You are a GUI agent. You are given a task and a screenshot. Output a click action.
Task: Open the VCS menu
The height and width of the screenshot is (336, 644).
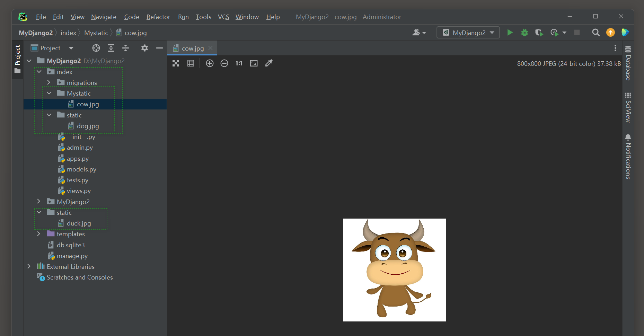223,17
